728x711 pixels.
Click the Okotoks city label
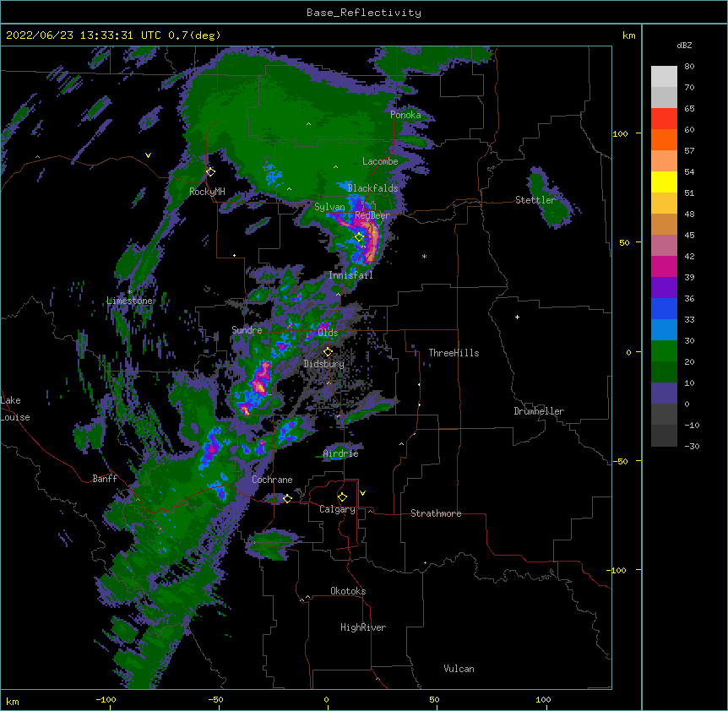coord(348,591)
